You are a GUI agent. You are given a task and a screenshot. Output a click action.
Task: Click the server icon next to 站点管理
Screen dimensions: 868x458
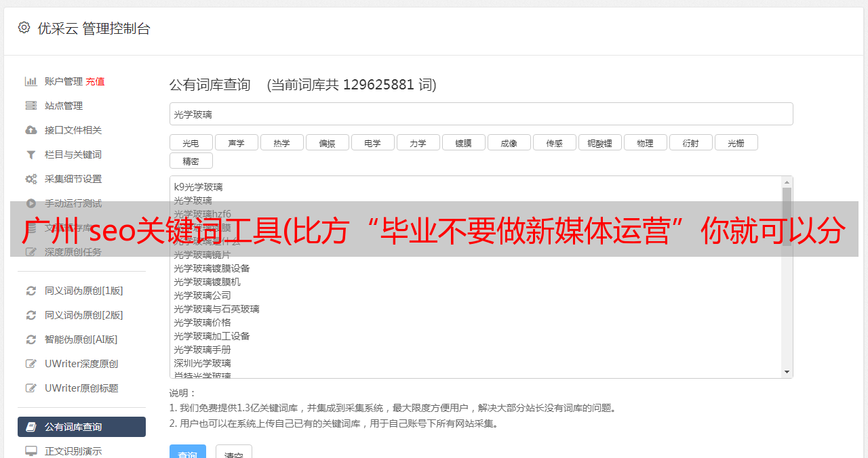point(31,106)
